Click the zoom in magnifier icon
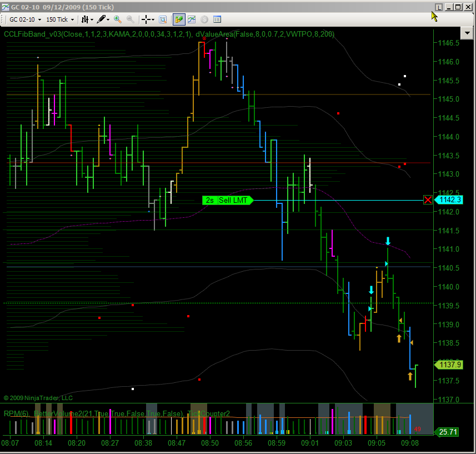 118,20
